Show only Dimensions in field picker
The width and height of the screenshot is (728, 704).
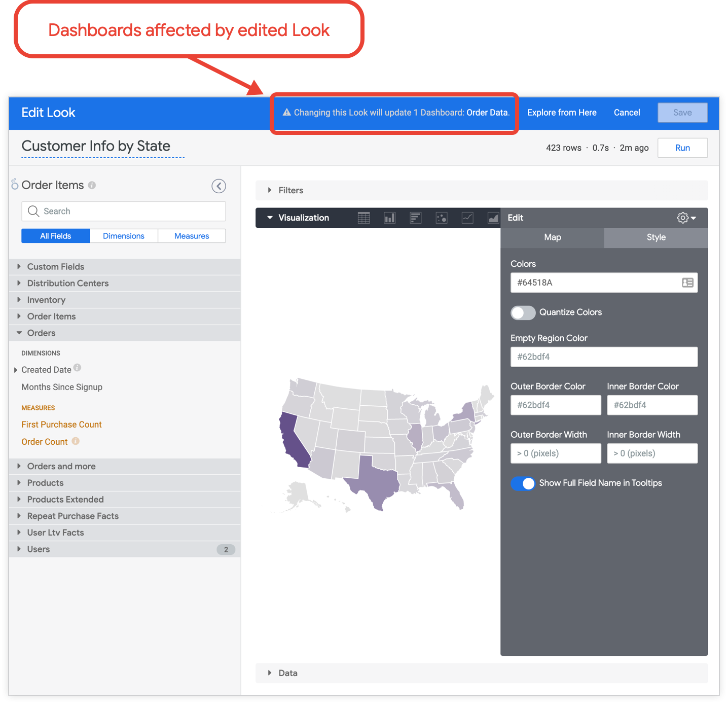tap(124, 236)
